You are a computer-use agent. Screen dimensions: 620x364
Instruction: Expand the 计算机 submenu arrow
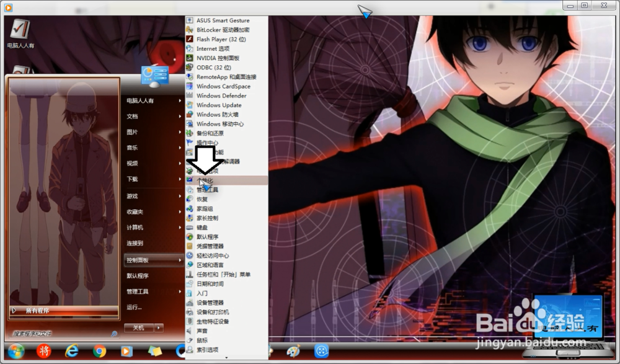tap(180, 228)
